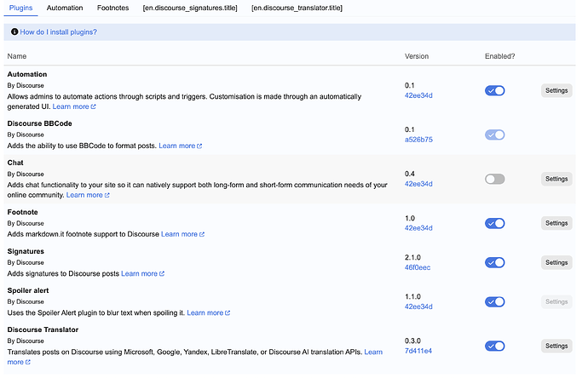
Task: Open Settings for the Footnote plugin
Action: pyautogui.click(x=556, y=223)
